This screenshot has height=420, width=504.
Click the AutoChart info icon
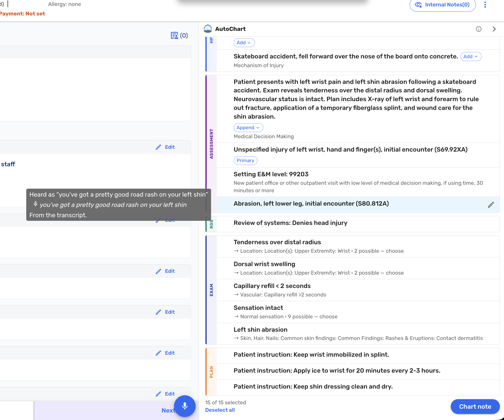pos(479,29)
